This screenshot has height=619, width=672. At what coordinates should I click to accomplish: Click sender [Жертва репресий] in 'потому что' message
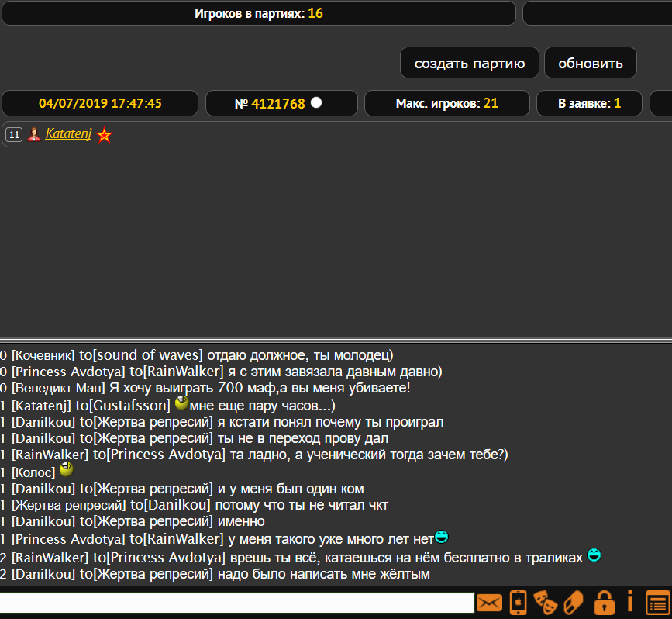tap(68, 505)
